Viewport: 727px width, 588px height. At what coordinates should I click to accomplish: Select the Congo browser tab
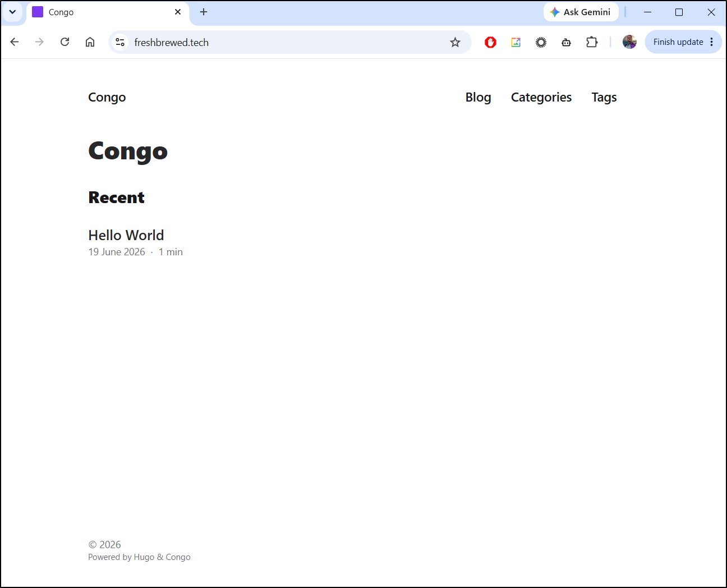pyautogui.click(x=108, y=12)
